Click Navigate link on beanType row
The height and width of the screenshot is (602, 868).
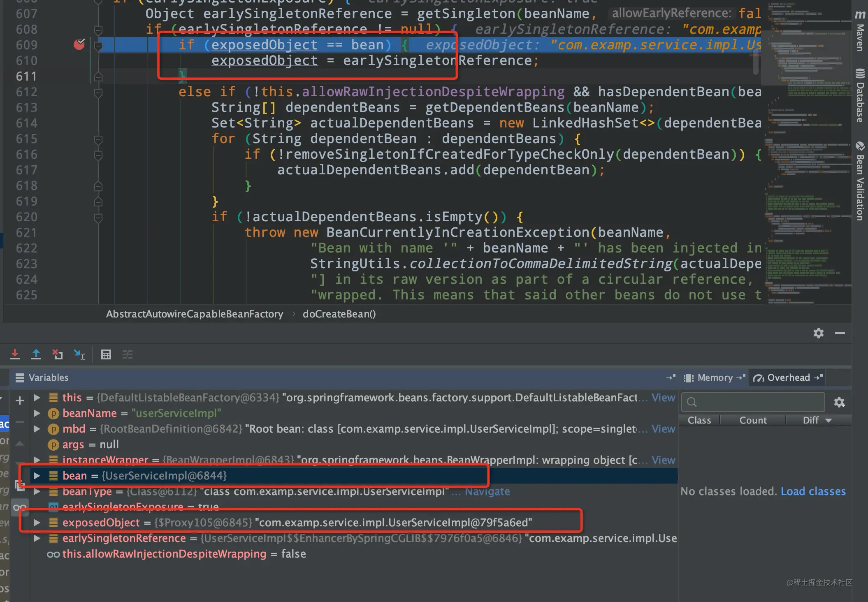[x=487, y=491]
